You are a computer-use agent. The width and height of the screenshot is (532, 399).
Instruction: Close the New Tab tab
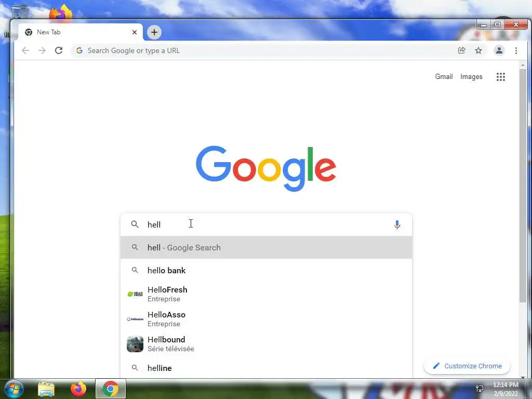click(x=135, y=32)
